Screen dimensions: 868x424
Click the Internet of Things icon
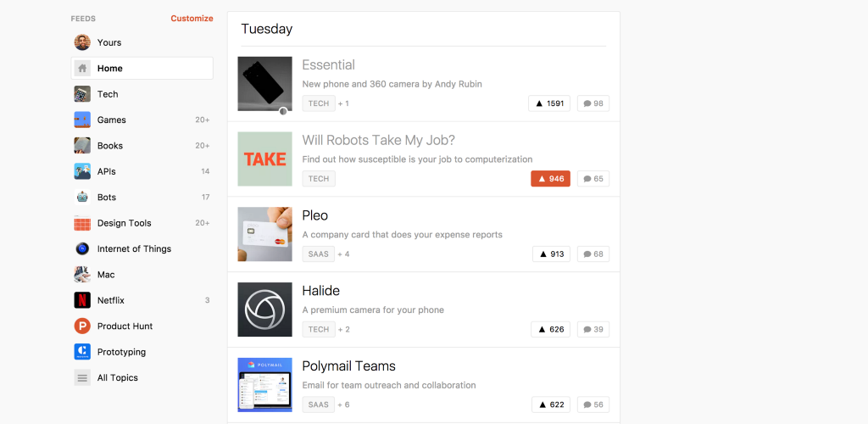point(82,249)
